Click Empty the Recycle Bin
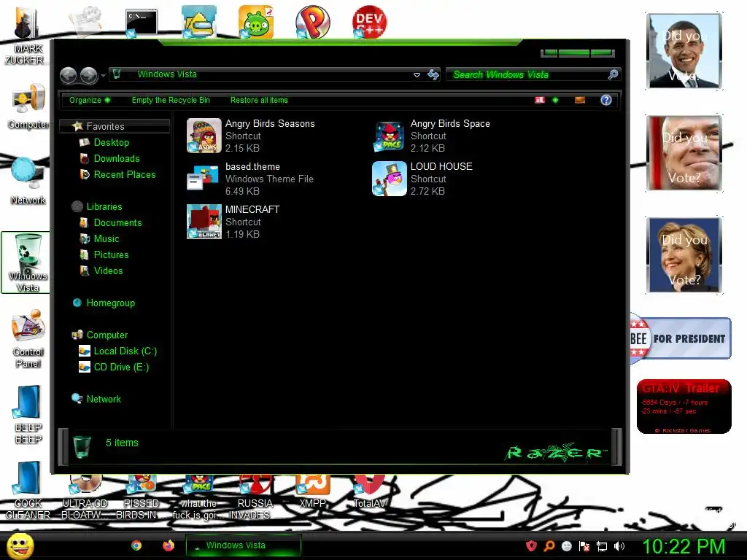Viewport: 747px width, 560px height. click(171, 100)
